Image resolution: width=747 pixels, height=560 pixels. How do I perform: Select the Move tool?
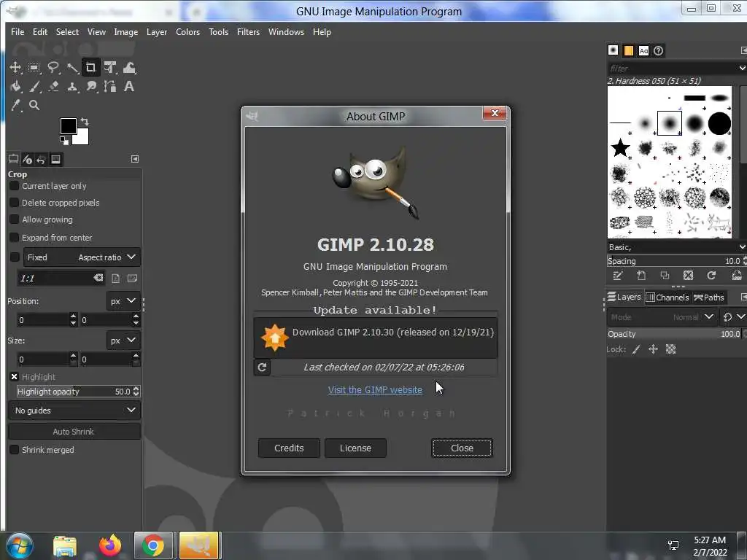(15, 68)
